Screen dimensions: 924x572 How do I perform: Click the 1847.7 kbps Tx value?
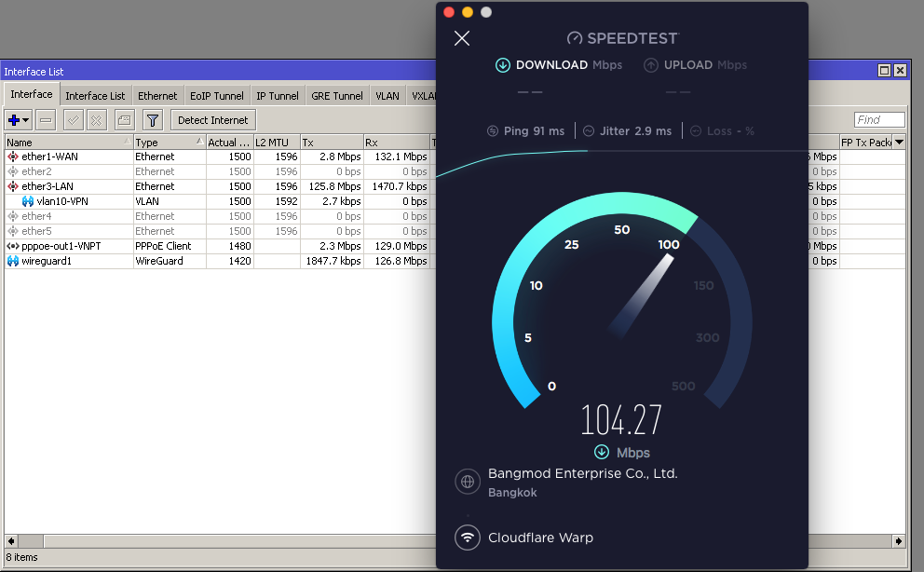click(x=333, y=261)
